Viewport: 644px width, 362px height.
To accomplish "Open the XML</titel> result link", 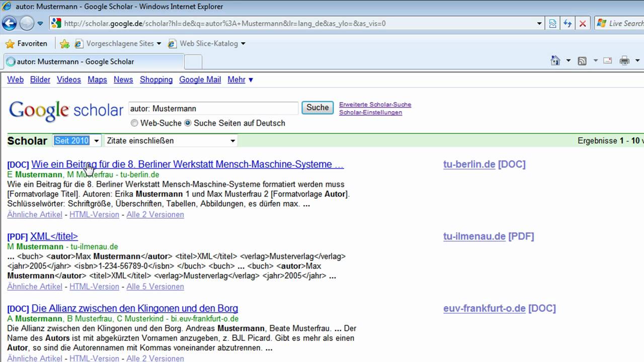I will pyautogui.click(x=54, y=236).
